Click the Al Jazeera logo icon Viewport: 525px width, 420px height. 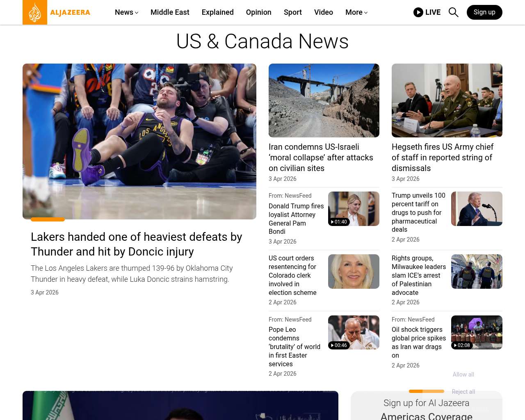(35, 12)
